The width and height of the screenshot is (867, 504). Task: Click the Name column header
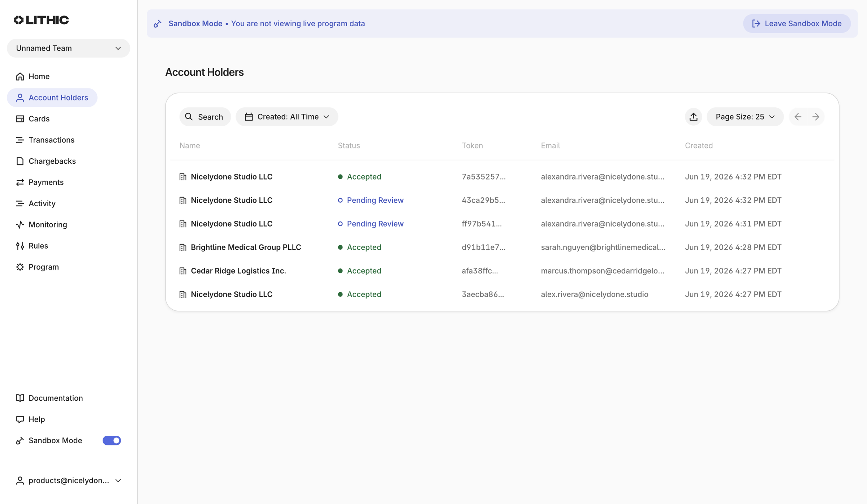[190, 145]
